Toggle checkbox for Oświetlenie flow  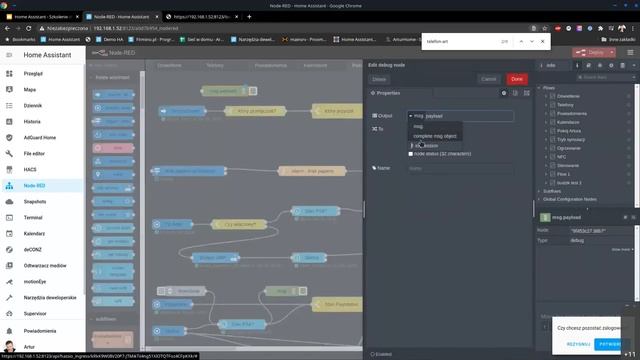click(553, 96)
